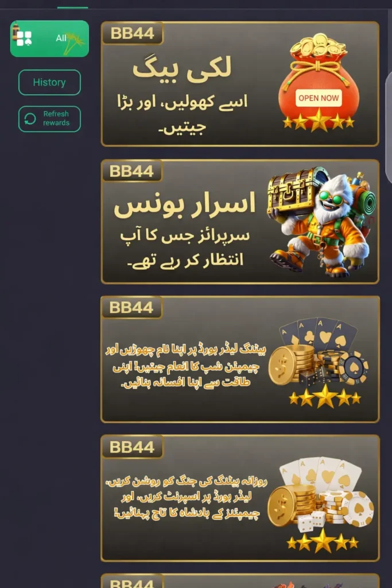Open the Mystery Bonus yeti banner

pos(240,222)
